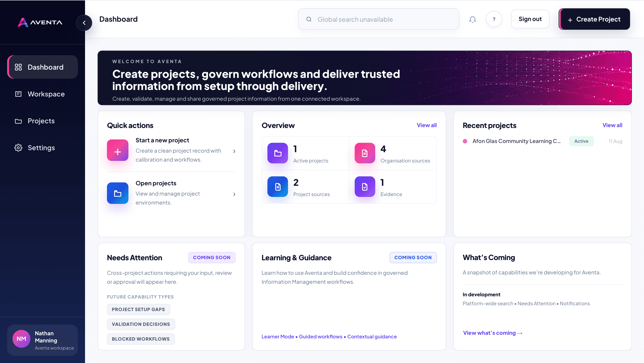Select the Project Setup Gaps chip

click(139, 310)
